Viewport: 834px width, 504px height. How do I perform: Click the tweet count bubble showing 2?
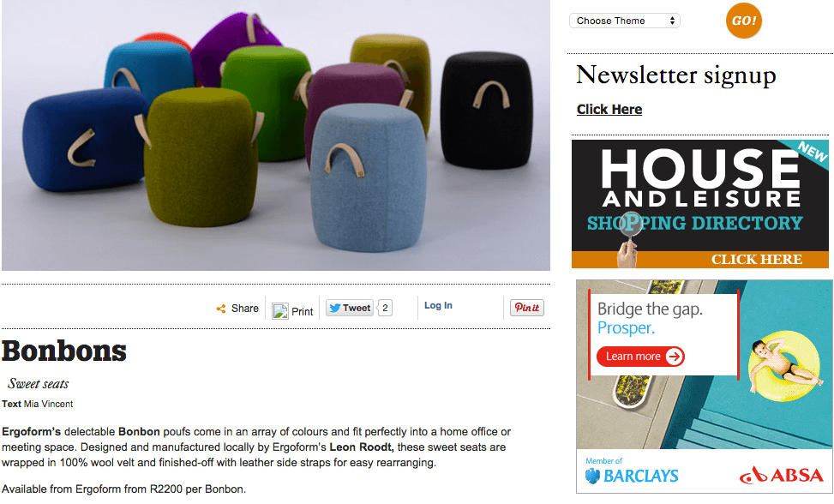click(x=385, y=308)
